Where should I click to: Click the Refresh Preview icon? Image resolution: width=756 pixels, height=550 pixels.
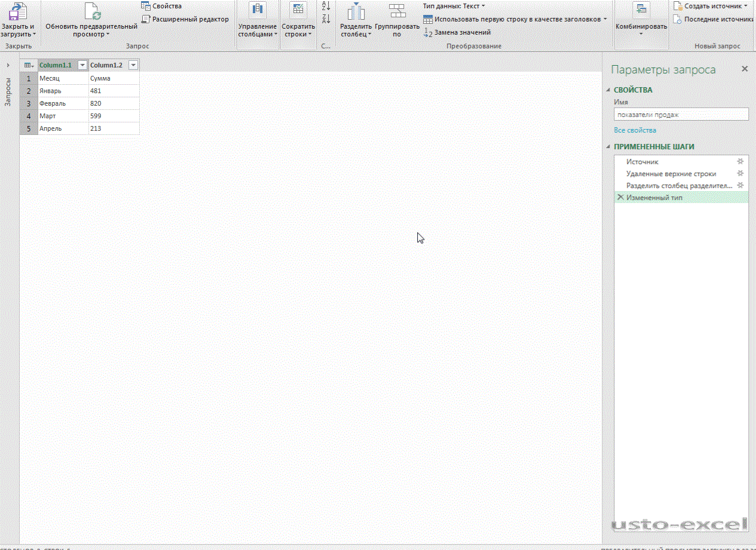point(91,11)
